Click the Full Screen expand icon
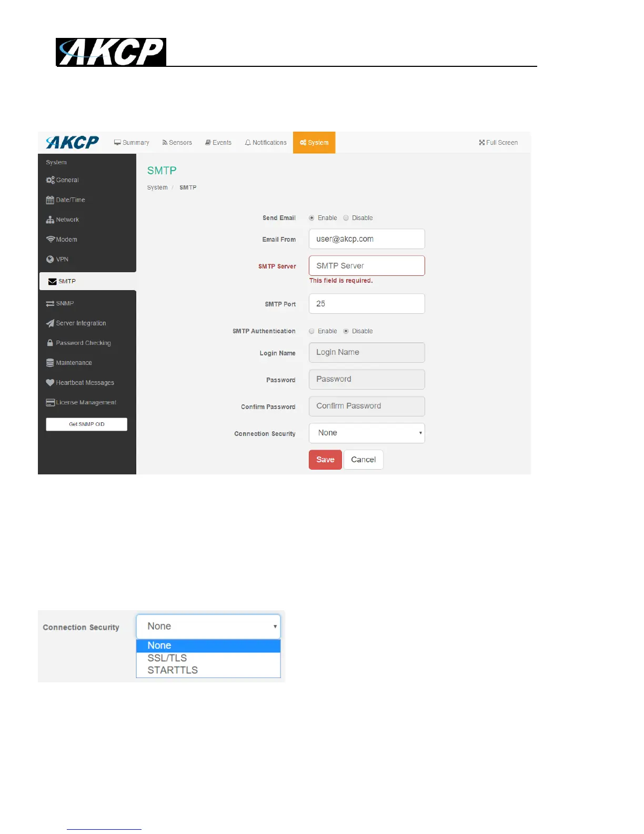 [481, 143]
